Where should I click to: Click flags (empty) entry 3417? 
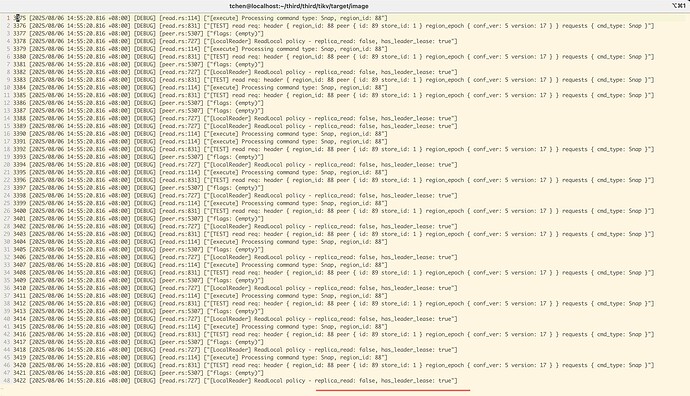139,342
